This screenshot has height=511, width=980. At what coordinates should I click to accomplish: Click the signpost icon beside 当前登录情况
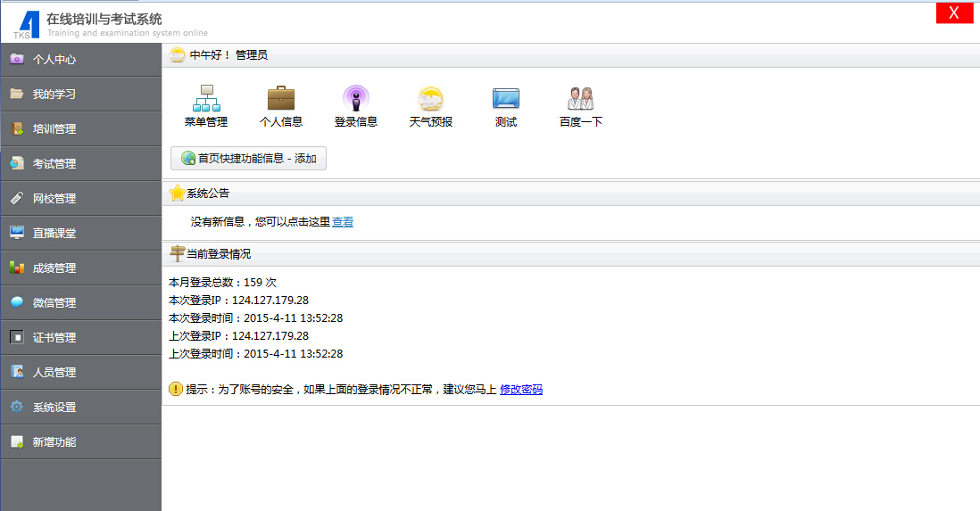click(178, 253)
